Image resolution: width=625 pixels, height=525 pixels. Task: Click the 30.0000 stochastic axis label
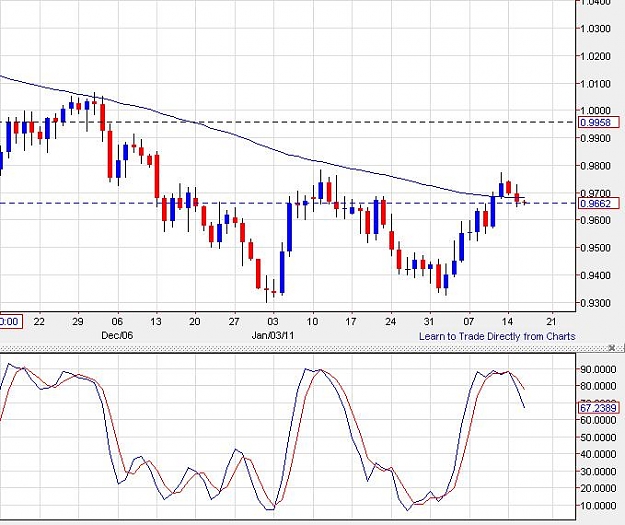pos(598,471)
